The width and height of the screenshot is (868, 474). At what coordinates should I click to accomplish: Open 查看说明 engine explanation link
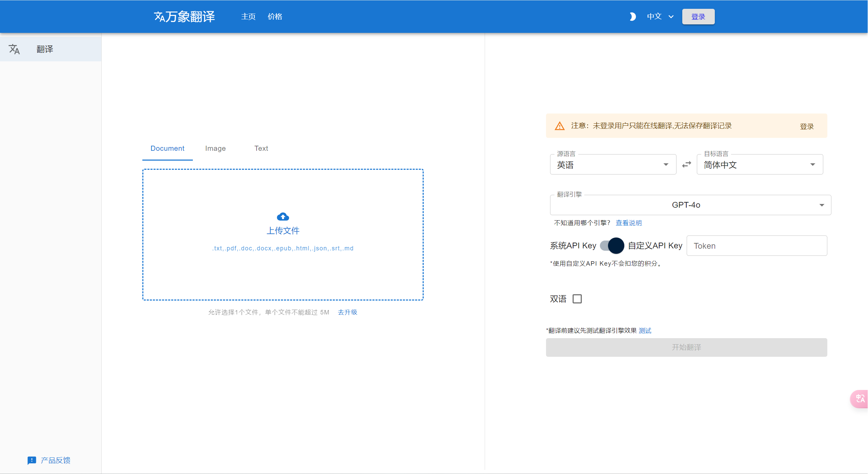click(629, 223)
